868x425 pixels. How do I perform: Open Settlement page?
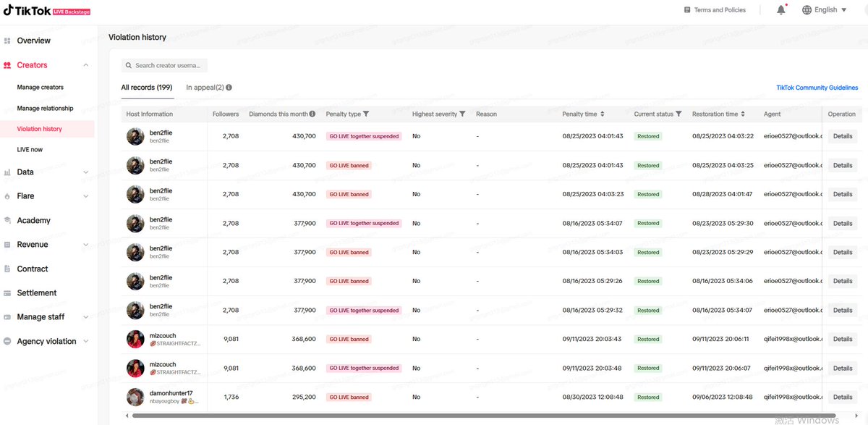[37, 293]
